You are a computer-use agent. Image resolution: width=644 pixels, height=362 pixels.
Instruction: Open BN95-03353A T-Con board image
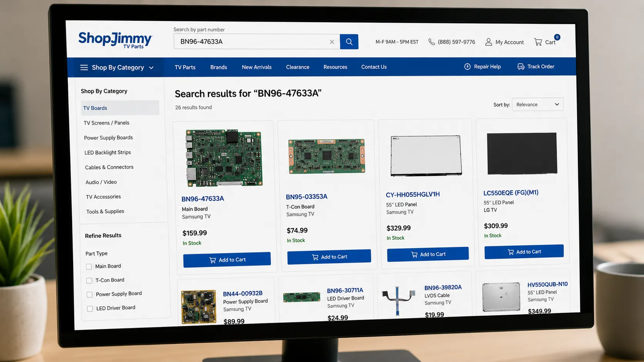pos(327,156)
